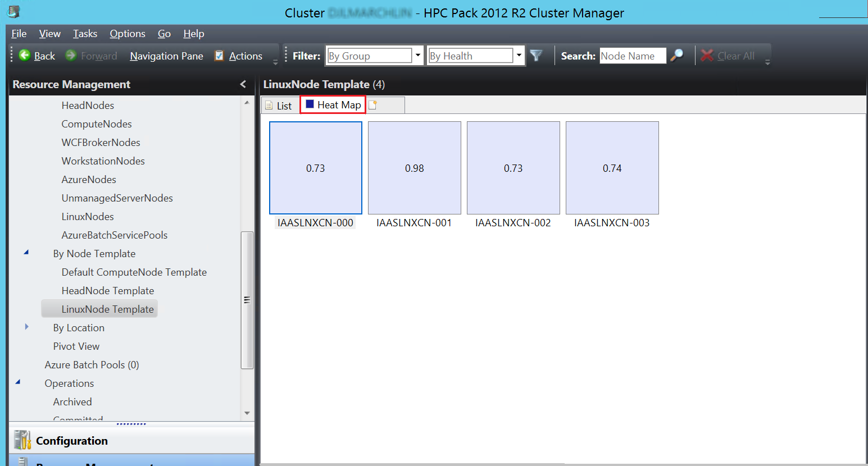The image size is (868, 466).
Task: Open the By Group filter dropdown
Action: pos(418,55)
